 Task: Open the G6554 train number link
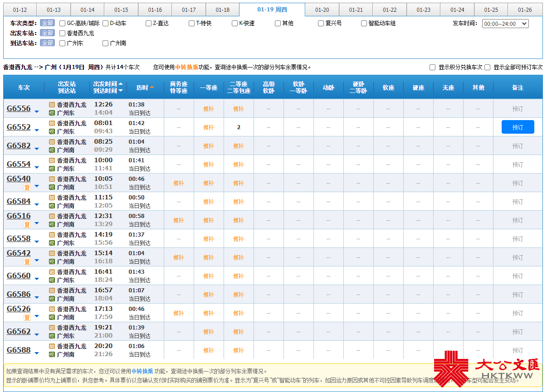(19, 164)
